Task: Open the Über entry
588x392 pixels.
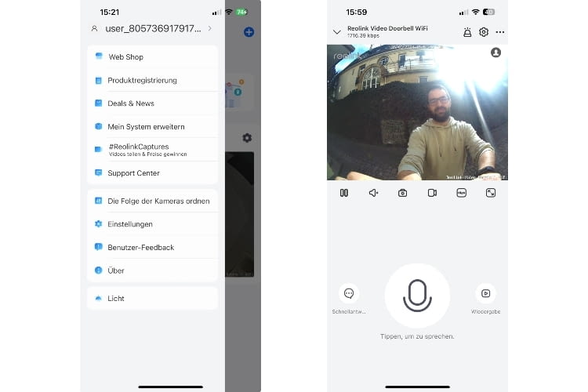Action: (x=152, y=270)
